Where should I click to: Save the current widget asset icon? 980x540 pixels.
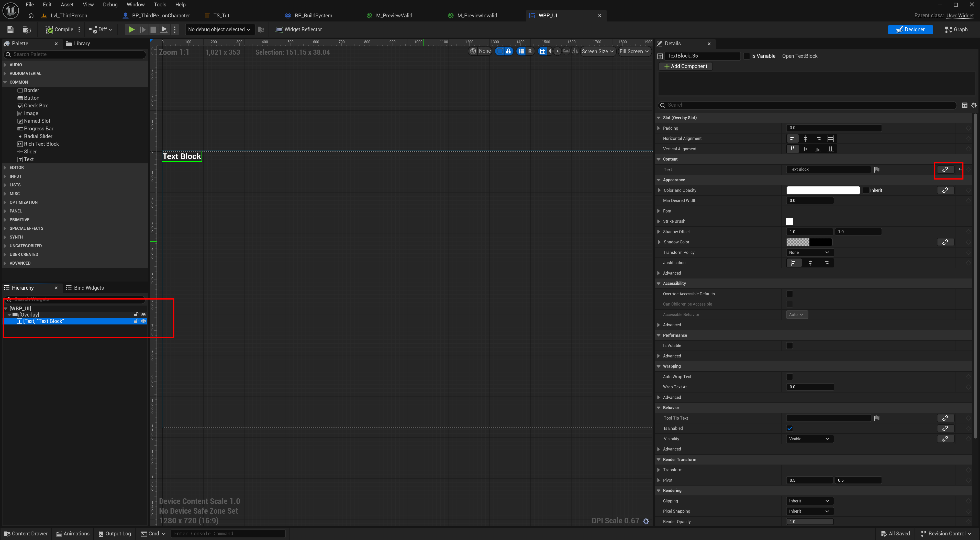(x=10, y=29)
